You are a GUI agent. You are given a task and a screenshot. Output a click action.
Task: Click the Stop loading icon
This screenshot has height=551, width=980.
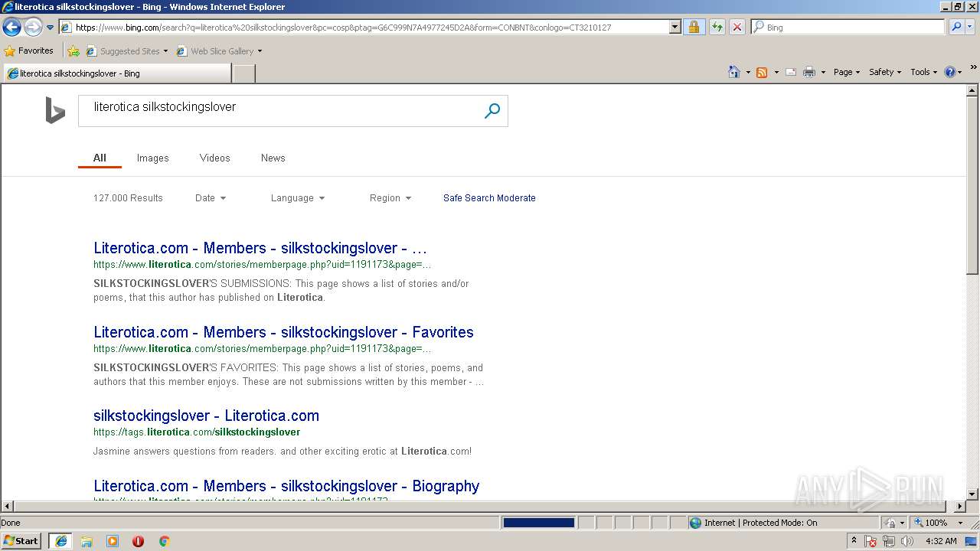click(737, 27)
